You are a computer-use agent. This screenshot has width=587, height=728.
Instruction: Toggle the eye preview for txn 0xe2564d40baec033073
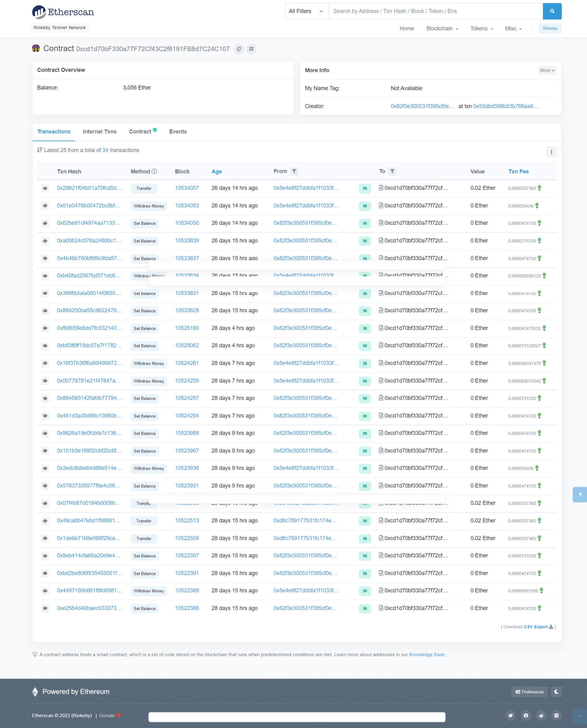tap(45, 608)
